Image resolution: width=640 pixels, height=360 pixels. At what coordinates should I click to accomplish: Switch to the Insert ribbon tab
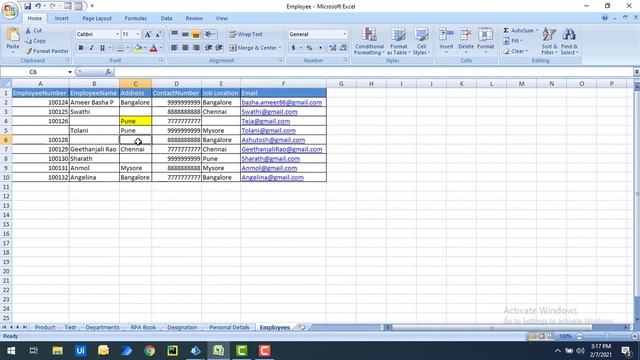pos(62,18)
